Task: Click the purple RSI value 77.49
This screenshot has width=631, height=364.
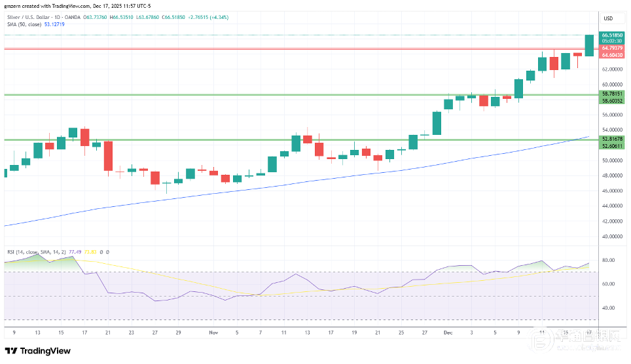Action: point(81,251)
